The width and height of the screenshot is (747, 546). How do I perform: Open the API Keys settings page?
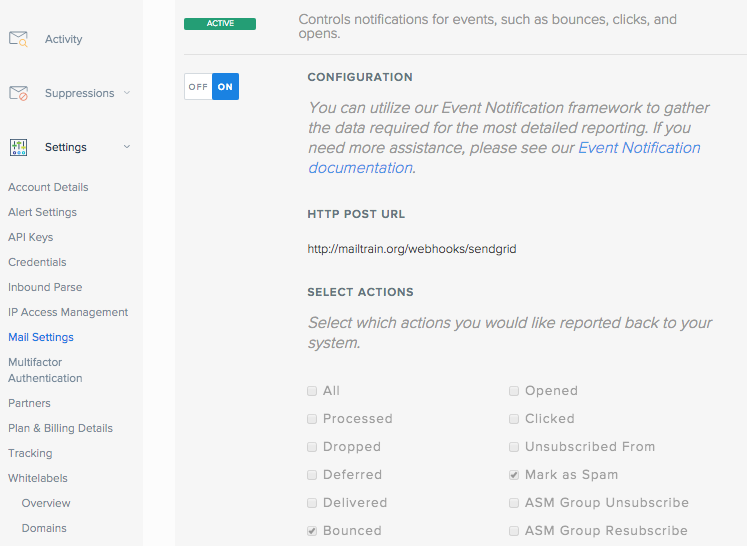(x=31, y=237)
